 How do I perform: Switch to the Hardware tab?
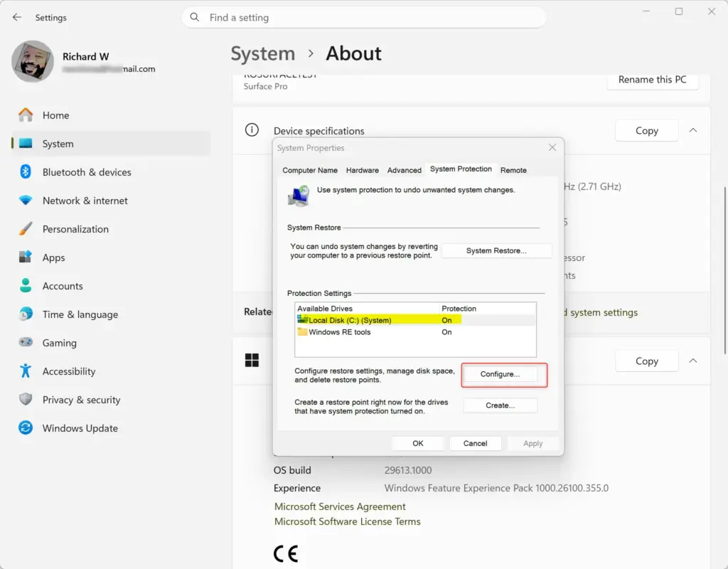[x=362, y=171]
